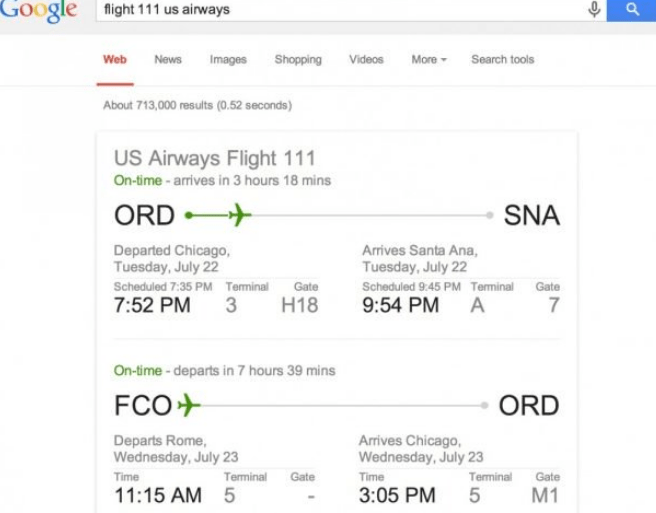Open the Shopping results tab
Image resolution: width=656 pixels, height=513 pixels.
(x=298, y=60)
